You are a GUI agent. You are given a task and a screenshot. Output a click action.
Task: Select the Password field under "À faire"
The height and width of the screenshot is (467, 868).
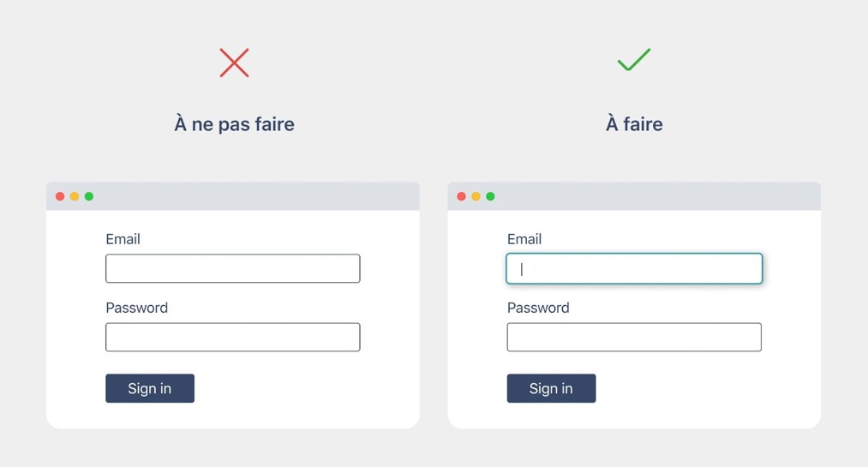634,337
